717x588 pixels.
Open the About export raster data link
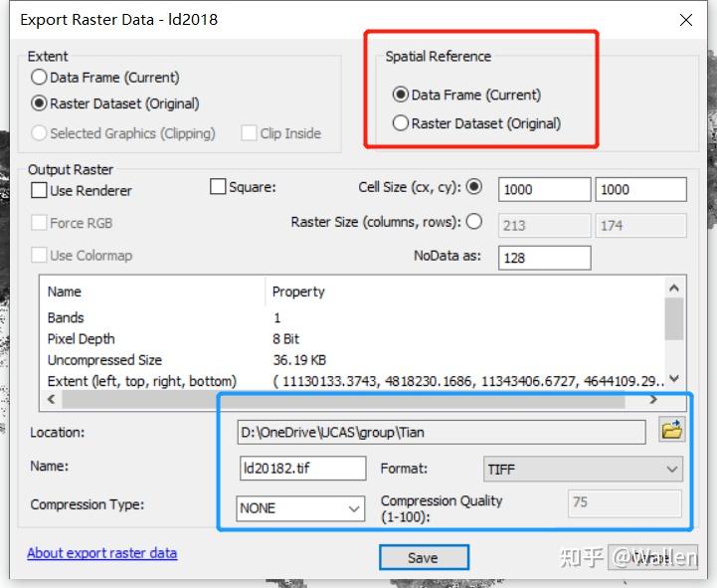pos(102,553)
